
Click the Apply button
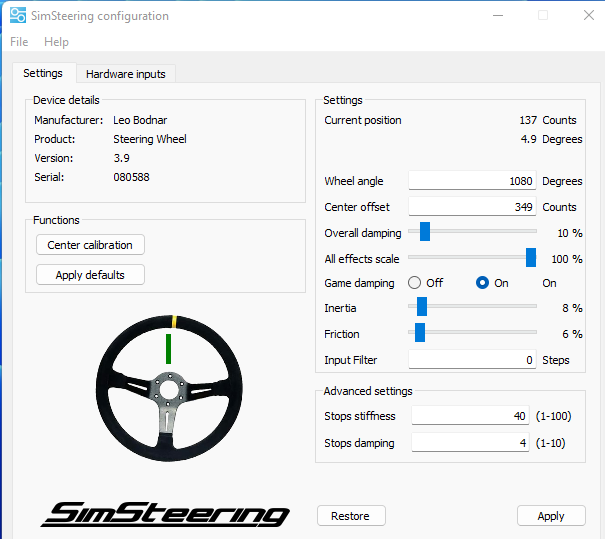551,516
